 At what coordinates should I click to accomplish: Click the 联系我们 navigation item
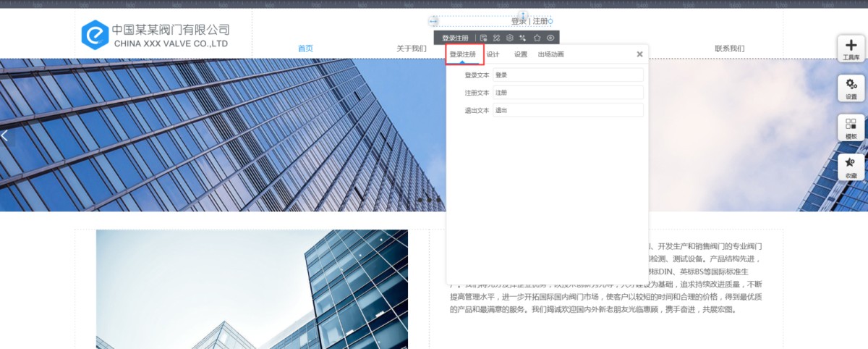730,49
